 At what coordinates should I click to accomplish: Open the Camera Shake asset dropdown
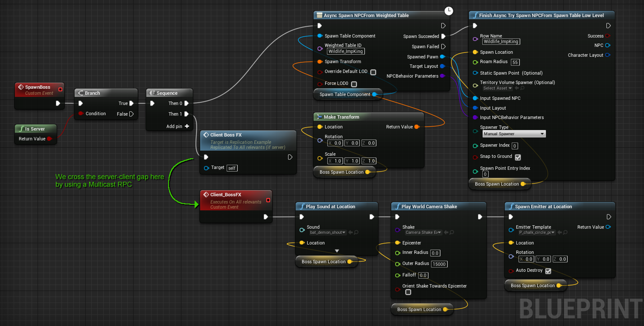tap(423, 233)
